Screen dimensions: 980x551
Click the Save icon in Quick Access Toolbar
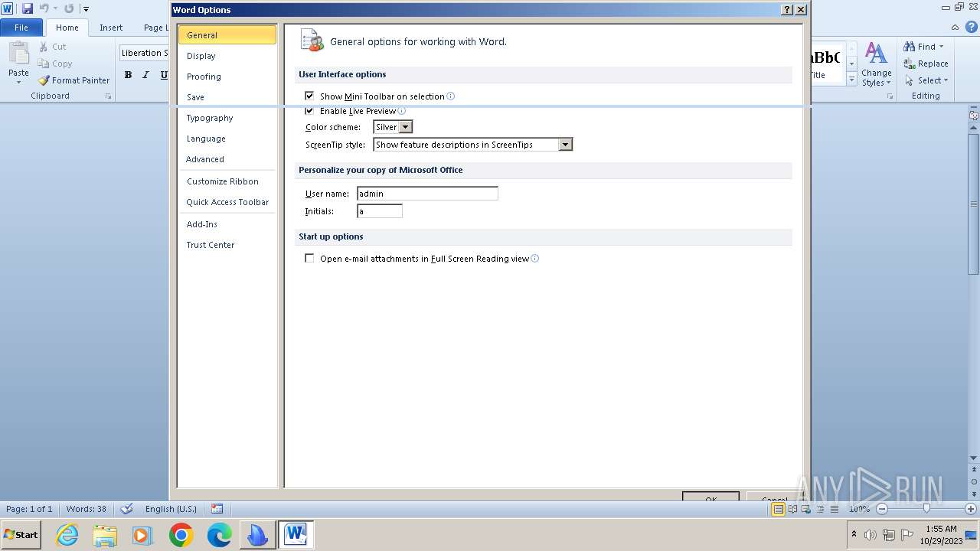coord(28,8)
